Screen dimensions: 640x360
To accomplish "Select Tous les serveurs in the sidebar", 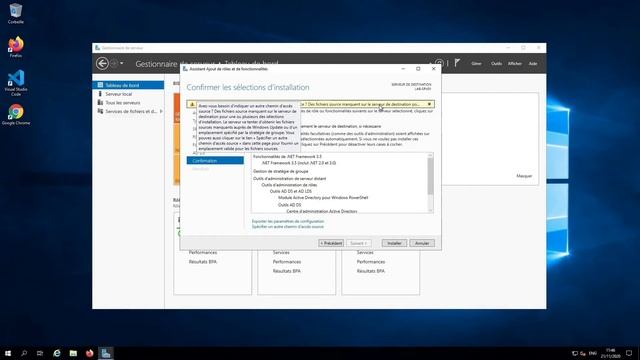I will point(128,102).
